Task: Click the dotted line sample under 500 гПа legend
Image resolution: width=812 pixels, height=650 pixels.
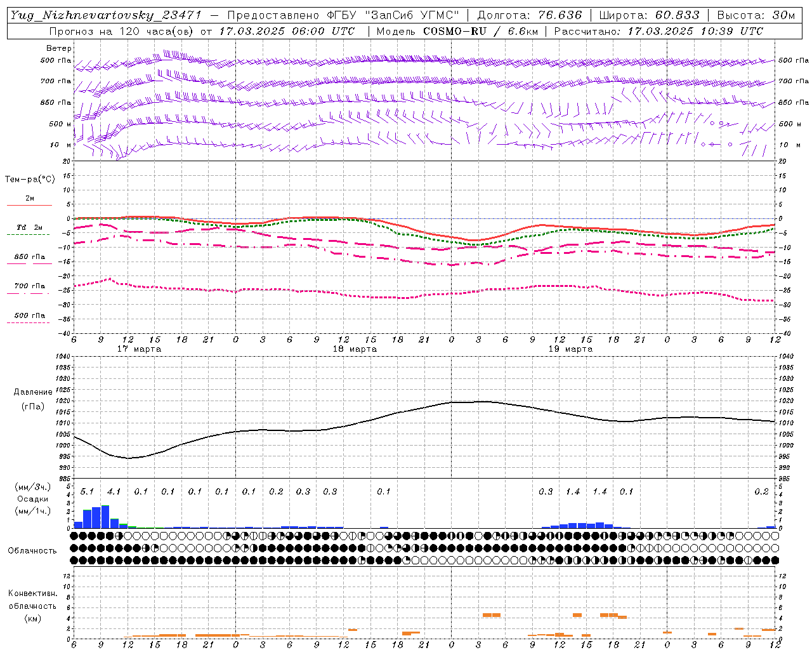Action: point(28,322)
